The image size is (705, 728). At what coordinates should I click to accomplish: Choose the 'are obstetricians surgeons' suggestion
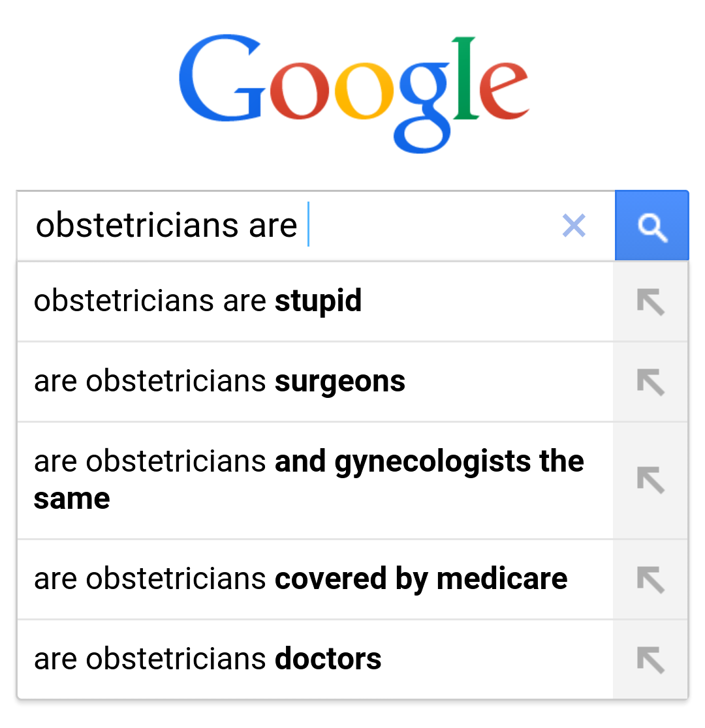click(219, 382)
